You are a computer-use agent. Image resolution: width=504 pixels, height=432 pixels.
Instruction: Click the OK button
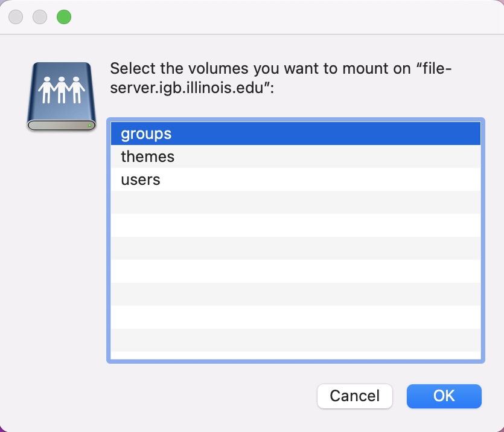pyautogui.click(x=444, y=396)
